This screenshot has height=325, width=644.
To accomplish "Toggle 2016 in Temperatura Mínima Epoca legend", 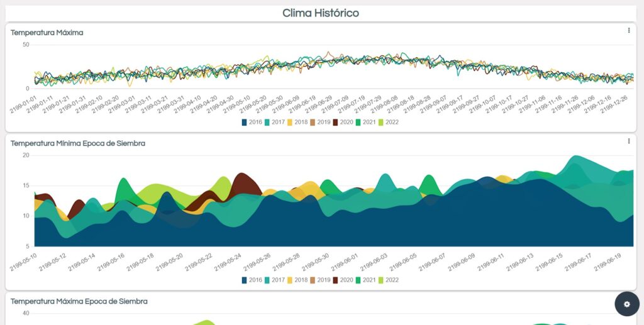I will 252,280.
